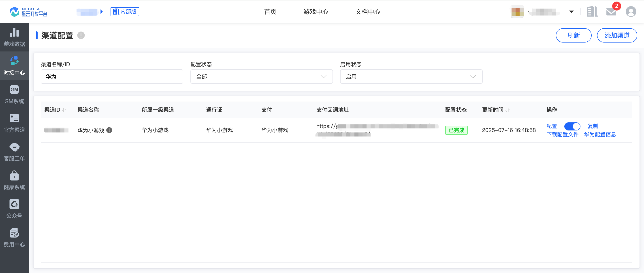This screenshot has height=273, width=644.
Task: Click the 支付回调地址 column header
Action: pyautogui.click(x=332, y=110)
